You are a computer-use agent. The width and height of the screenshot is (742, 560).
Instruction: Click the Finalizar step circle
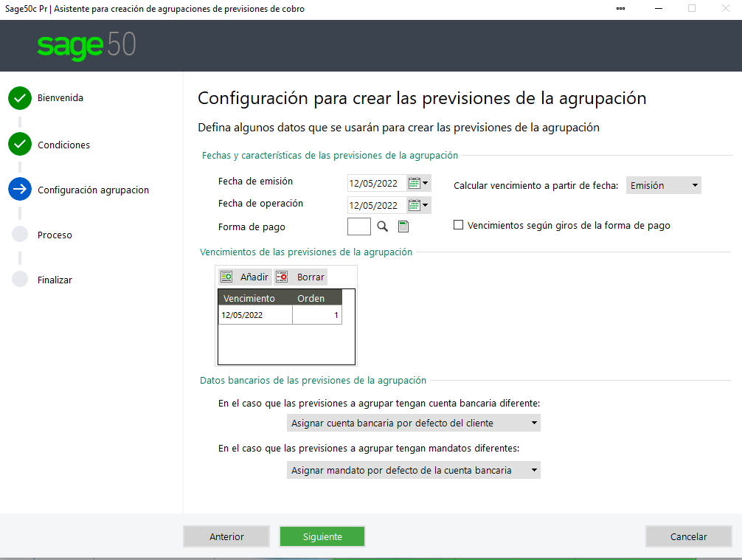pyautogui.click(x=20, y=280)
